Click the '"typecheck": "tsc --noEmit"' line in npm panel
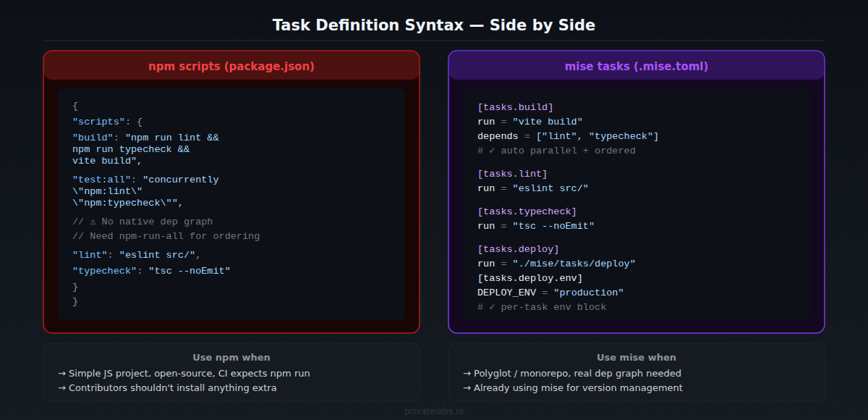 pos(151,271)
